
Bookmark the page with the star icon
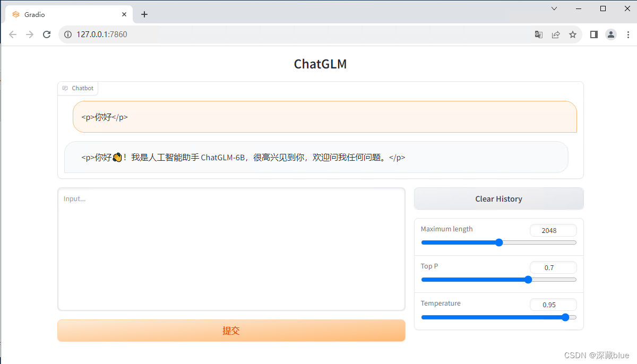click(x=573, y=34)
